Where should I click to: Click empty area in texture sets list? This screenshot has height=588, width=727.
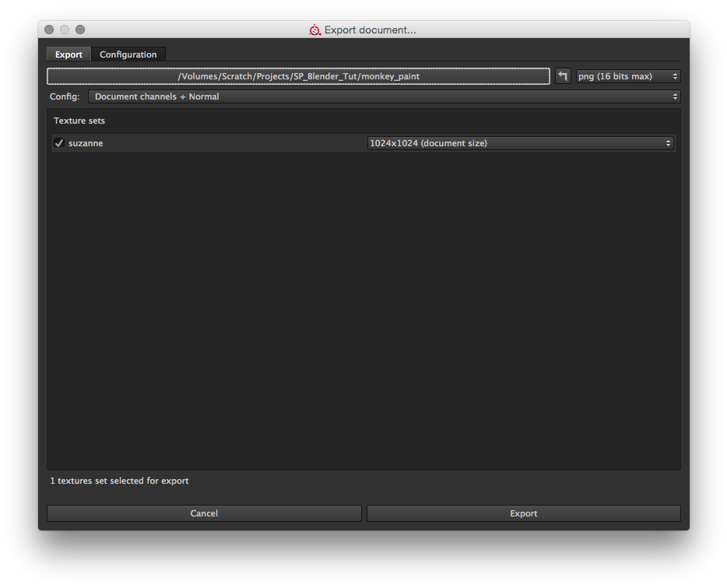click(x=363, y=311)
